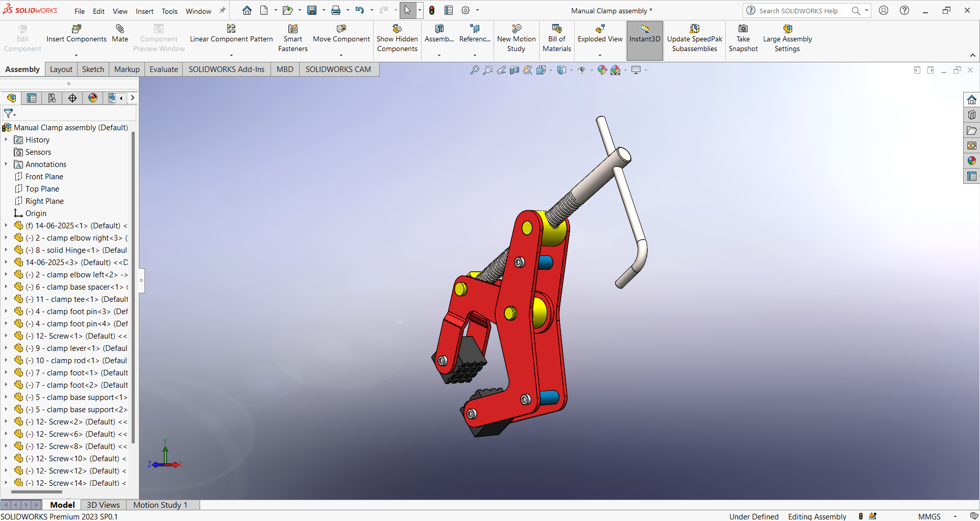Screen dimensions: 980x521
Task: Click the Undo arrow icon
Action: click(x=360, y=10)
